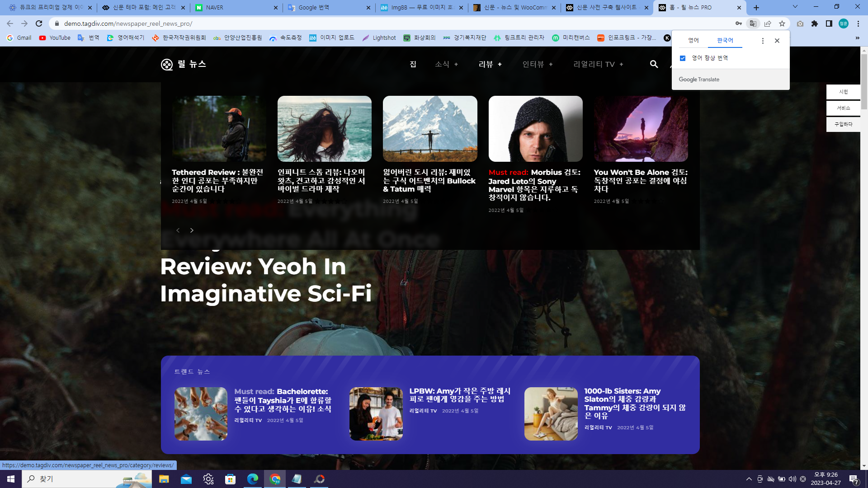Click the Chrome icon on the taskbar
Image resolution: width=868 pixels, height=488 pixels.
click(275, 479)
